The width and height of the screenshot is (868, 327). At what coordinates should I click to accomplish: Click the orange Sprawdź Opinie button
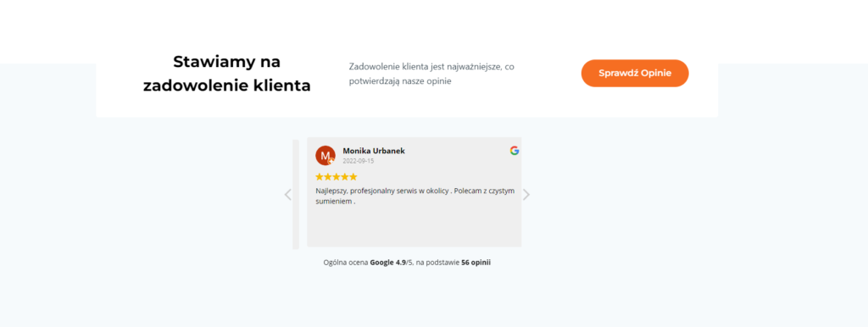[634, 73]
